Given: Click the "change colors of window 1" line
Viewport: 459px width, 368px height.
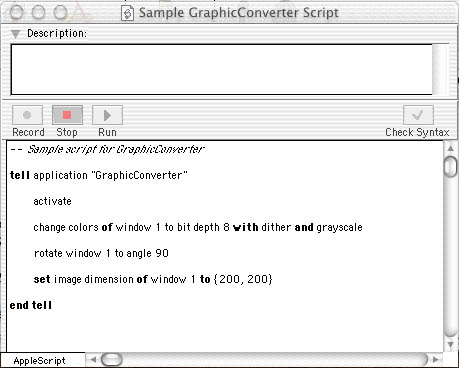Looking at the screenshot, I should click(198, 227).
